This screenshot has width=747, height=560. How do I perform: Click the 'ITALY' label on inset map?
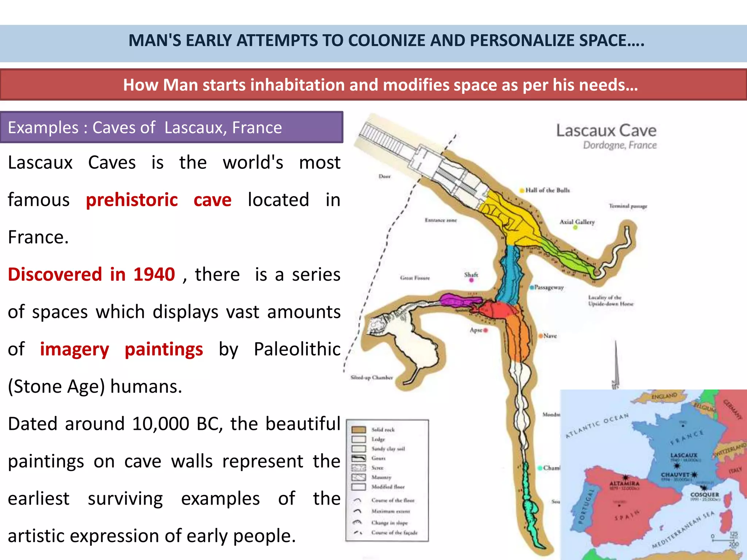point(735,471)
